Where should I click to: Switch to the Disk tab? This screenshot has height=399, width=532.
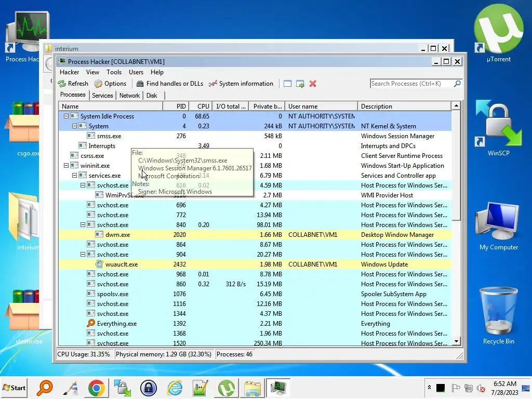point(152,96)
